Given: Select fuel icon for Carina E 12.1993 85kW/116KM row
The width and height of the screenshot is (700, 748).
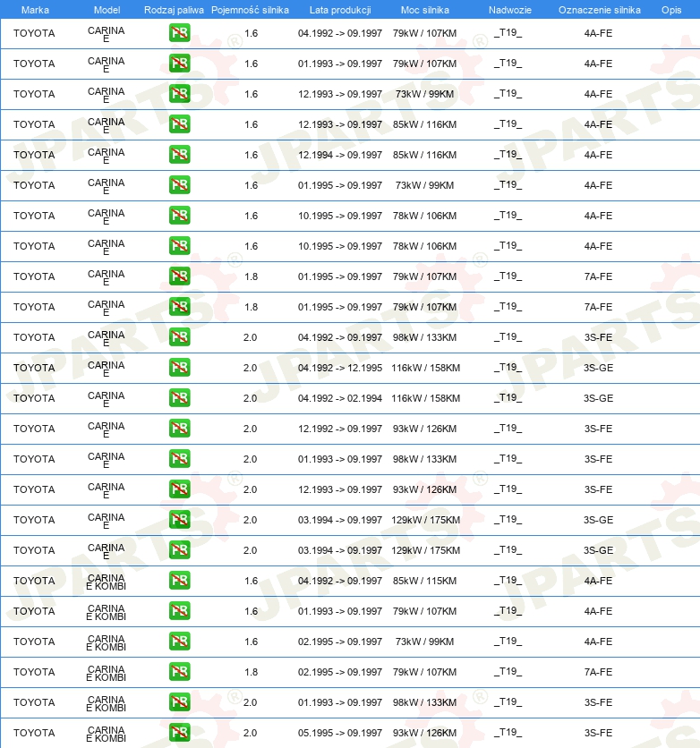Looking at the screenshot, I should (179, 124).
